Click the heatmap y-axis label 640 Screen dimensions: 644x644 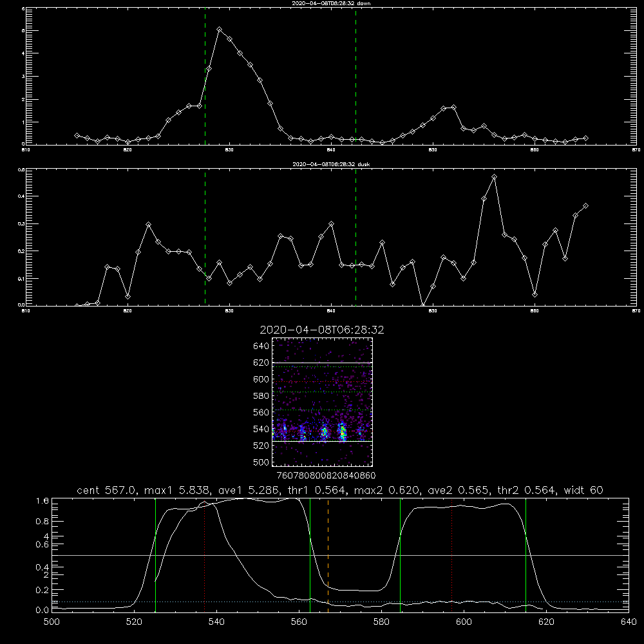coord(261,346)
